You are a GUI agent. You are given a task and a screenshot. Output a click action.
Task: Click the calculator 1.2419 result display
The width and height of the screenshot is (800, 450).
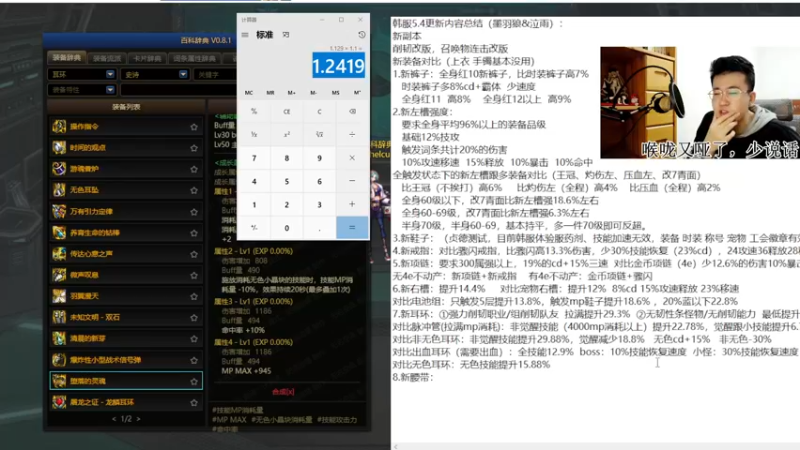[338, 66]
